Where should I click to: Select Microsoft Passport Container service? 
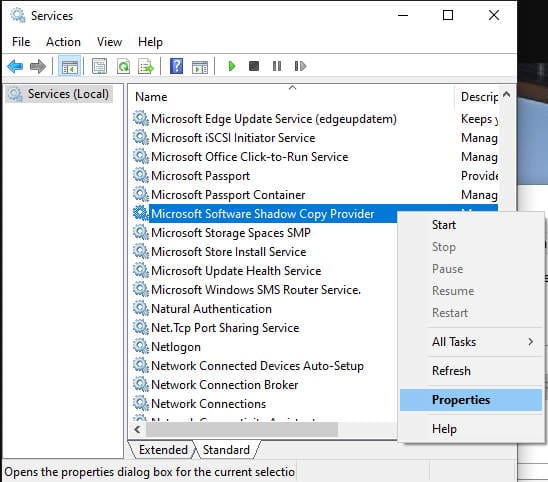pyautogui.click(x=228, y=195)
